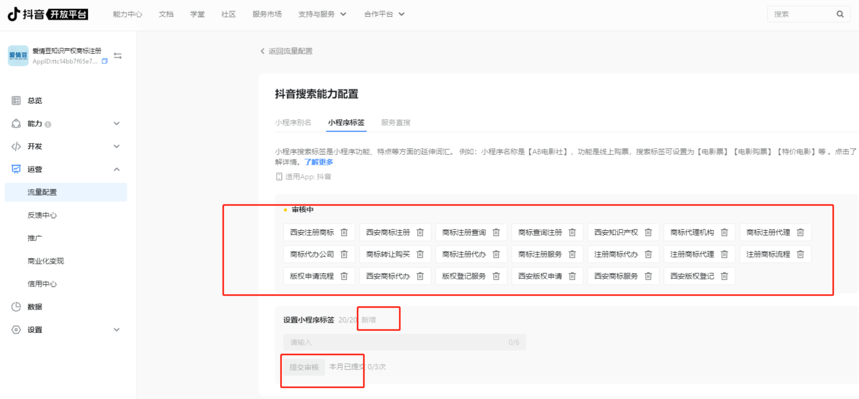Go to 学堂 in the top navigation
The height and width of the screenshot is (399, 859).
tap(197, 14)
